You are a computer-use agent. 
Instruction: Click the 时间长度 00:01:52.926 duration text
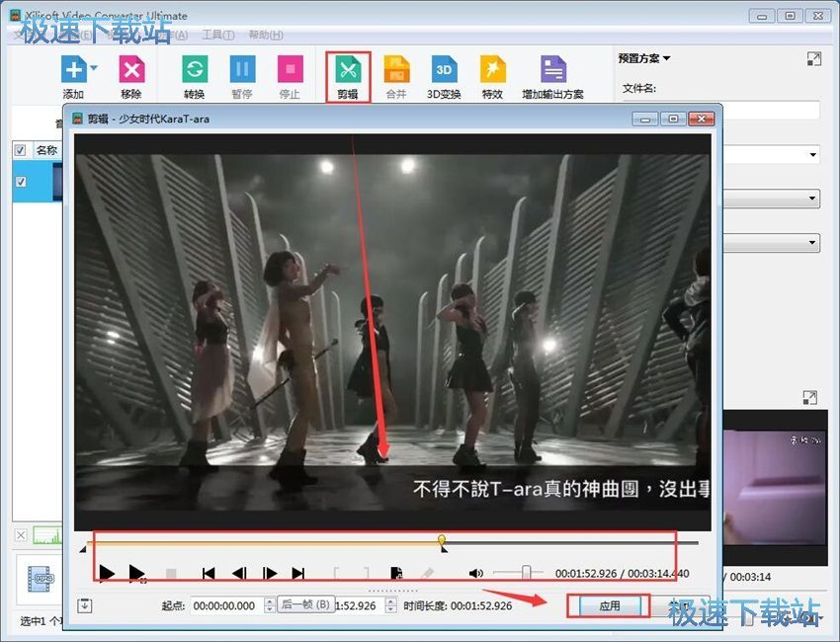pyautogui.click(x=458, y=605)
